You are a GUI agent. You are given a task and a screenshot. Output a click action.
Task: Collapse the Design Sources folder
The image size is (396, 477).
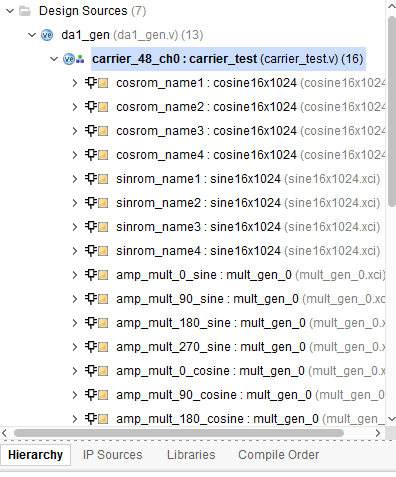pyautogui.click(x=10, y=11)
